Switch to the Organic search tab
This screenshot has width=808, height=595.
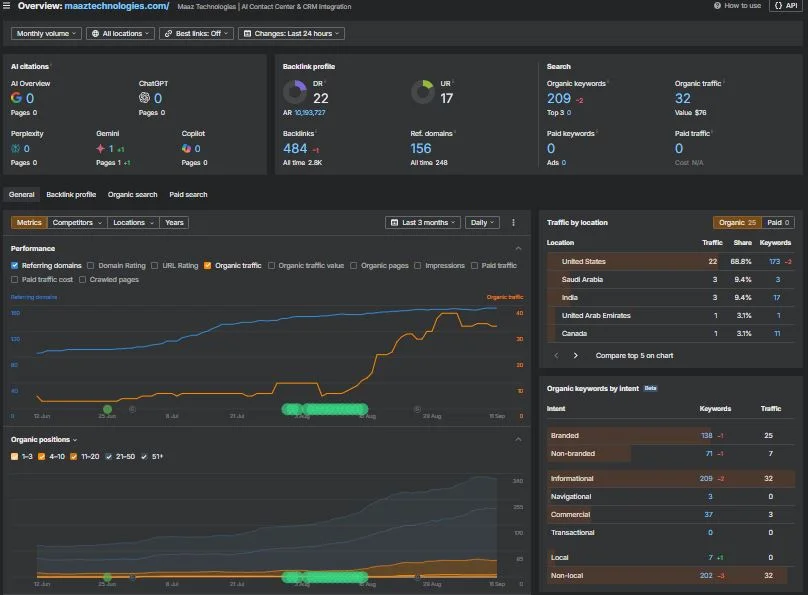coord(132,195)
